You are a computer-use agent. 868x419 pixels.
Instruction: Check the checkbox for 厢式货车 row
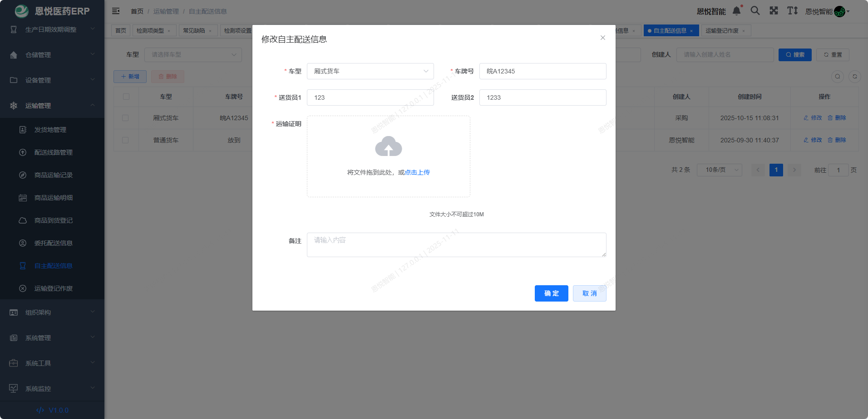[x=126, y=117]
